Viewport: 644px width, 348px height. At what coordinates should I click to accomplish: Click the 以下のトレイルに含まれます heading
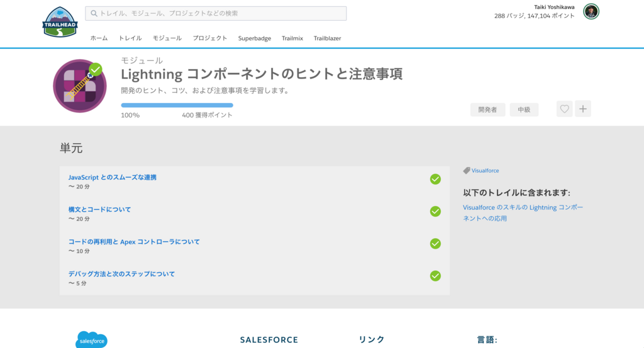tap(516, 192)
